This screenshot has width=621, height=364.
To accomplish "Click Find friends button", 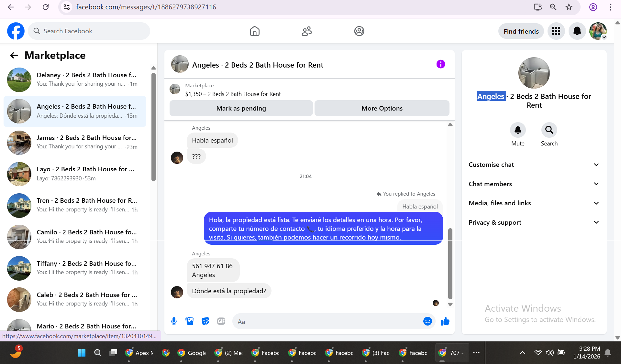I will coord(521,31).
